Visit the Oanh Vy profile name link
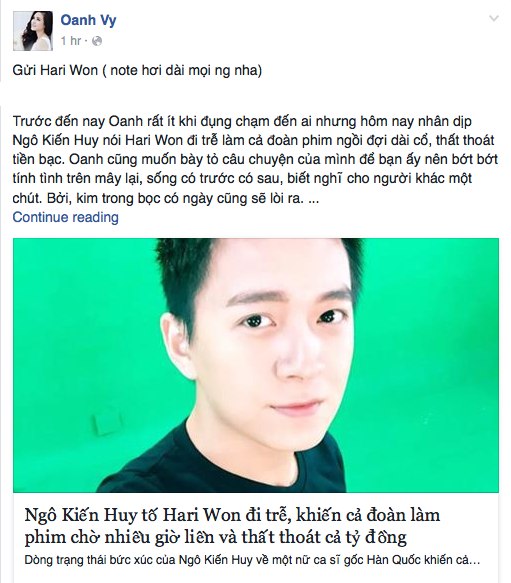 pos(88,20)
